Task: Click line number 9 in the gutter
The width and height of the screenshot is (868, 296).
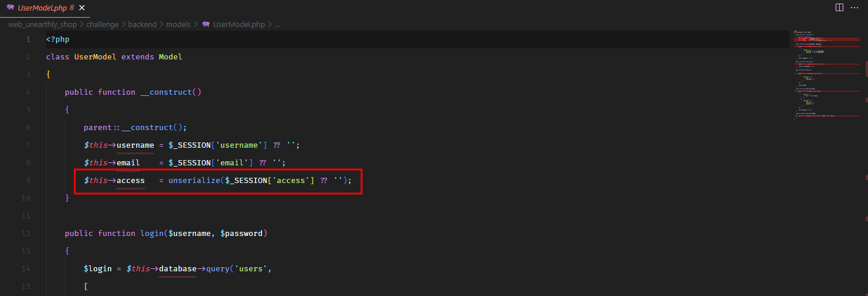Action: coord(28,181)
